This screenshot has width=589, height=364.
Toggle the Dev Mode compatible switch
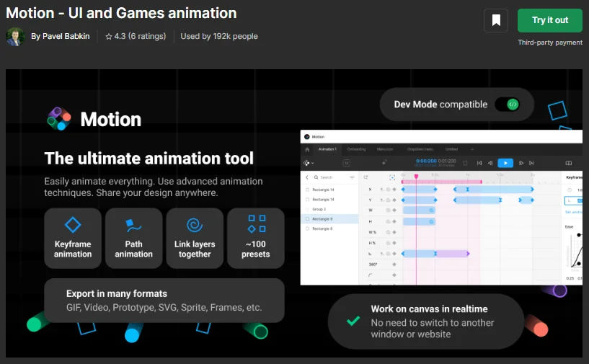point(508,105)
